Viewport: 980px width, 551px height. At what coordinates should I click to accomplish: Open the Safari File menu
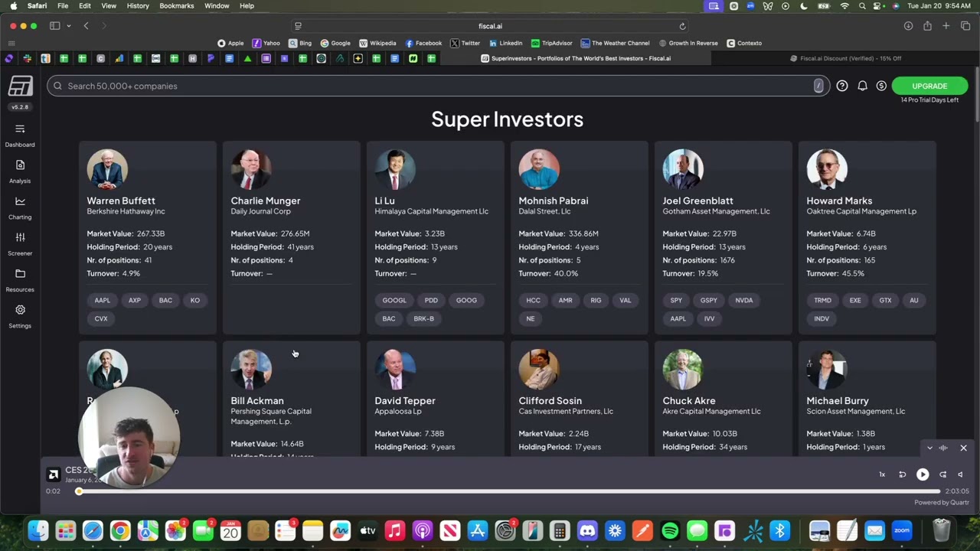click(x=63, y=5)
